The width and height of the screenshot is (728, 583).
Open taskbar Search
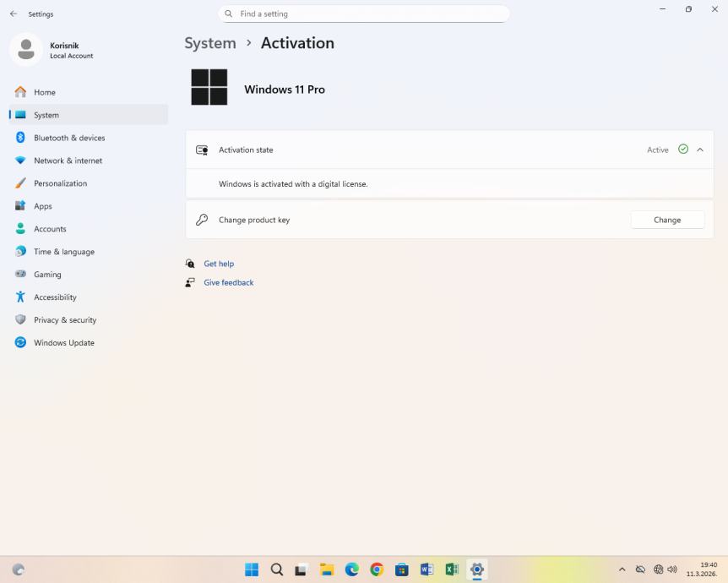pyautogui.click(x=277, y=569)
